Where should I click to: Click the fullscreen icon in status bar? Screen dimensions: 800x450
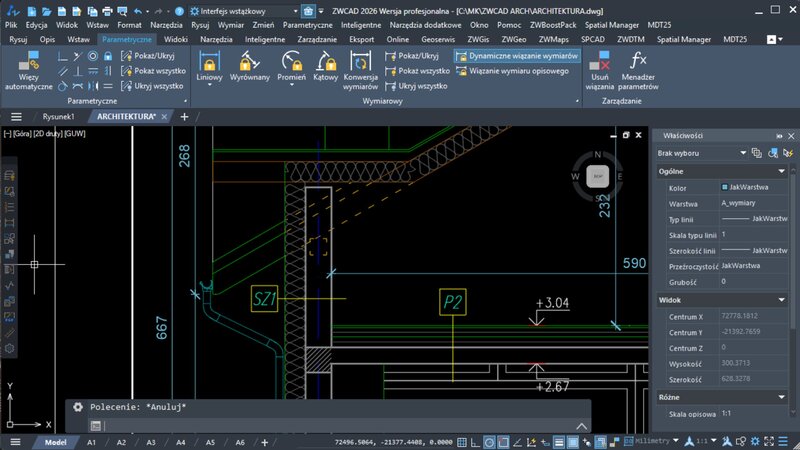(x=769, y=441)
